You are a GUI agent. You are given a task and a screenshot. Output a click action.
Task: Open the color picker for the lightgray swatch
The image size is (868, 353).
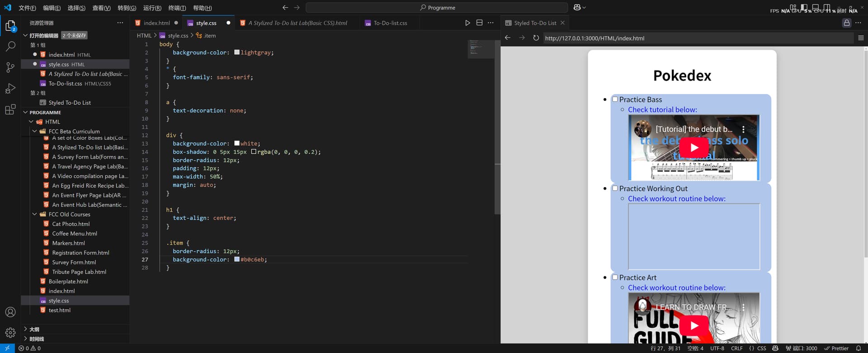pyautogui.click(x=237, y=52)
